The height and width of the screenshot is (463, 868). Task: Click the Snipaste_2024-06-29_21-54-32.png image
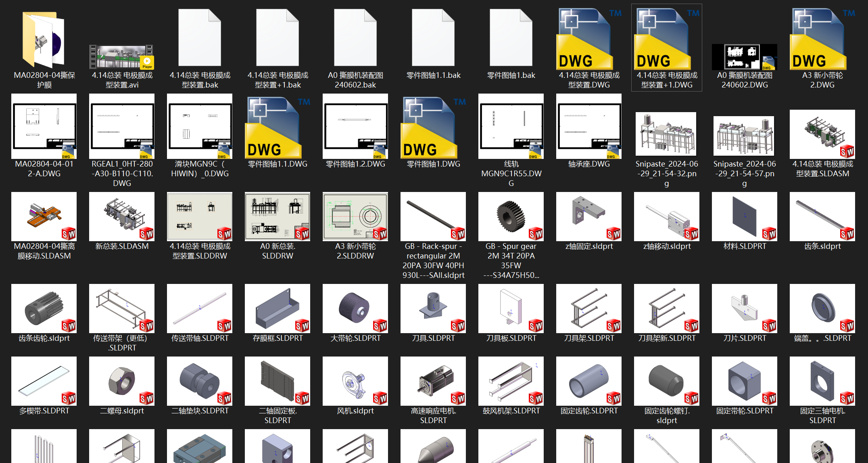(x=666, y=134)
